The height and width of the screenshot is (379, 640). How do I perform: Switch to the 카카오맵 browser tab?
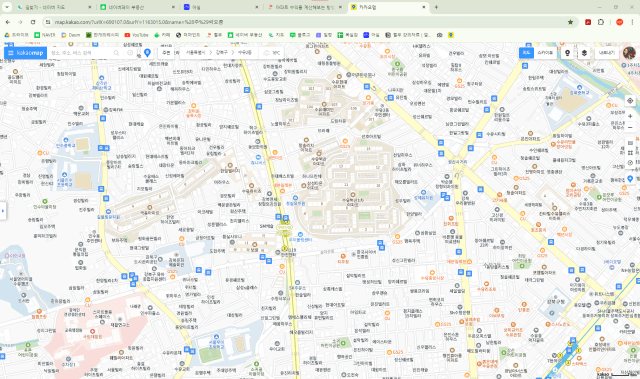[x=389, y=7]
